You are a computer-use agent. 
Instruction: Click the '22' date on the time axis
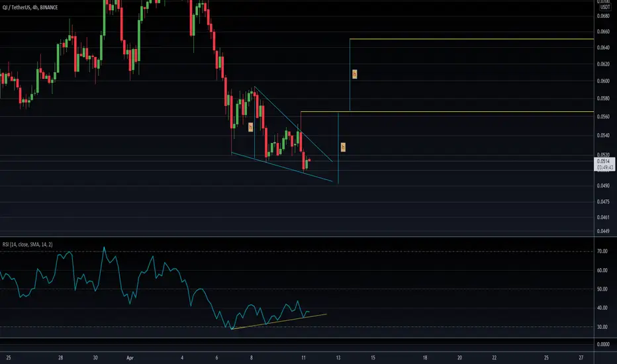point(495,357)
